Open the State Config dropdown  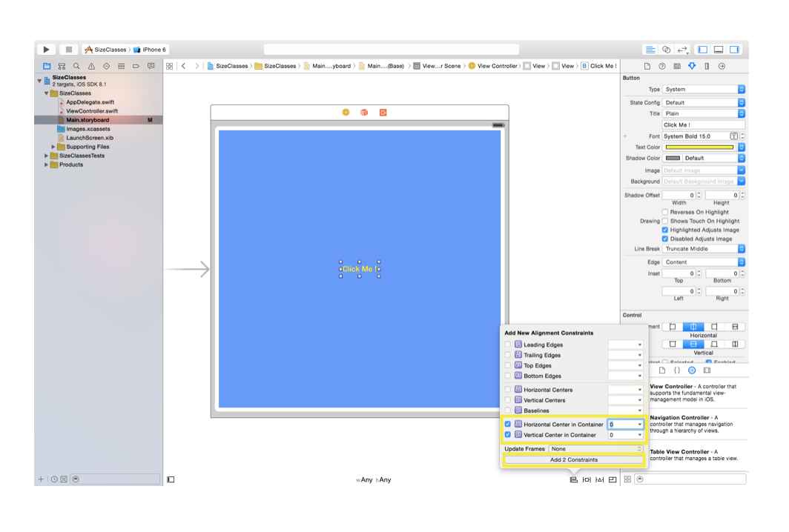tap(703, 102)
